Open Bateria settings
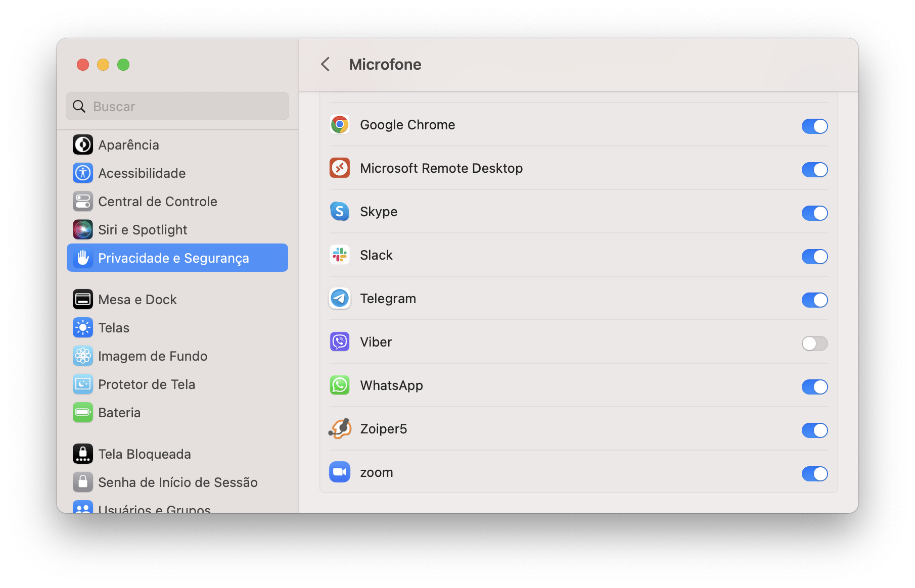The image size is (915, 588). pos(177,413)
